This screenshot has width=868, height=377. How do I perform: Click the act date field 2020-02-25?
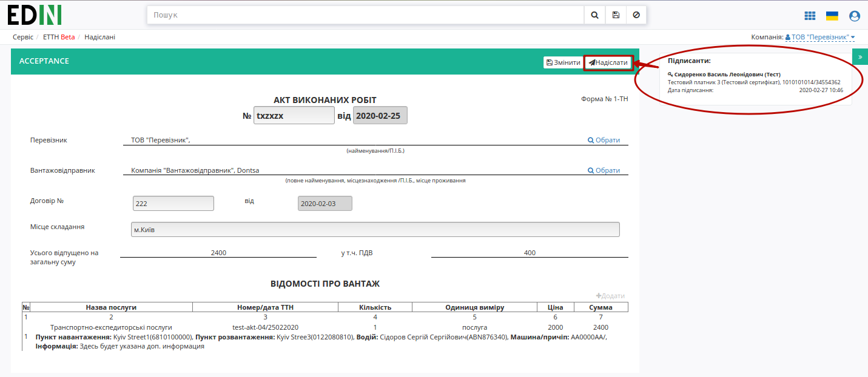tap(380, 115)
